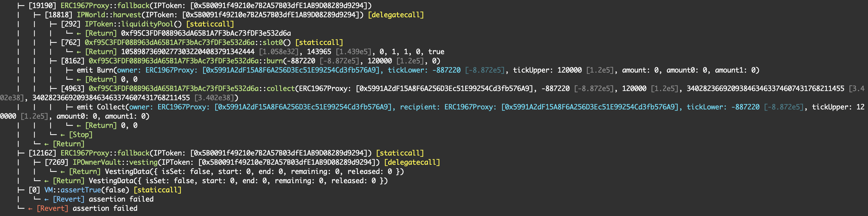868x216 pixels.
Task: Click the emit Collect event line
Action: coord(466,107)
